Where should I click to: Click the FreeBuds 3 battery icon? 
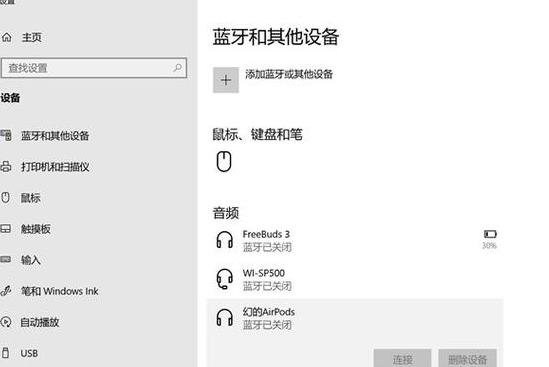point(490,234)
